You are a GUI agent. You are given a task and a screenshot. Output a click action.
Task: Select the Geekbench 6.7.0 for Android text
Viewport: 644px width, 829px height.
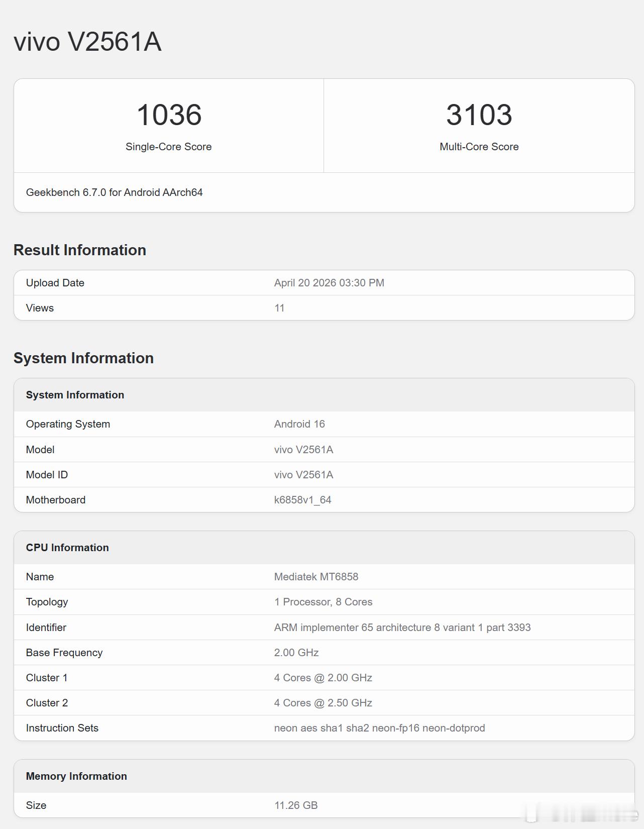point(114,192)
